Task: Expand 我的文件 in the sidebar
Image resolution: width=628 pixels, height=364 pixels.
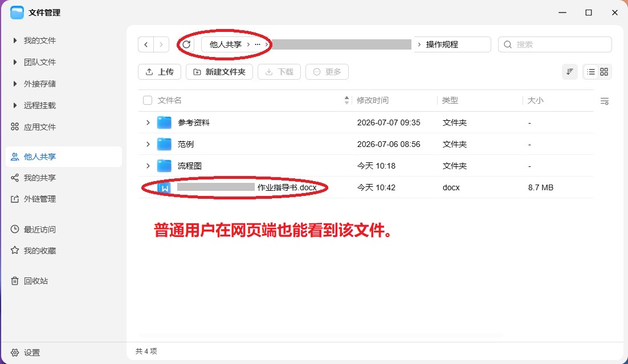Action: tap(15, 40)
